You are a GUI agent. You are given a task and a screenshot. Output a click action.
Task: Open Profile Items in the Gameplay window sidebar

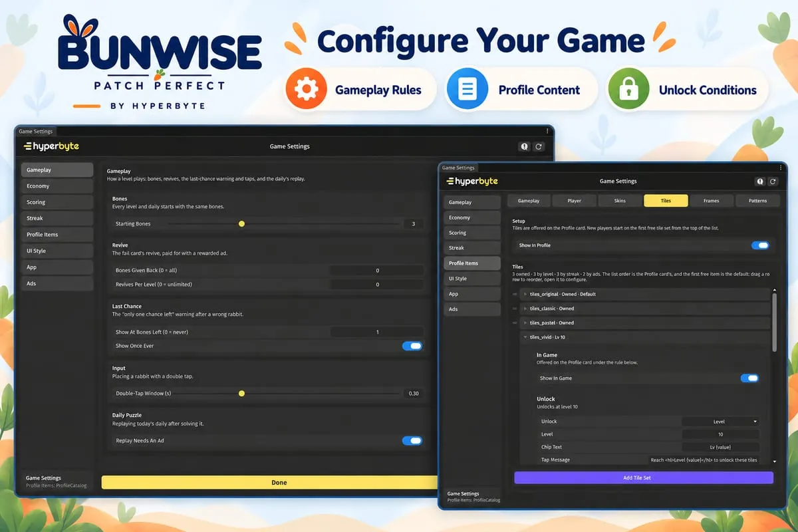[57, 235]
